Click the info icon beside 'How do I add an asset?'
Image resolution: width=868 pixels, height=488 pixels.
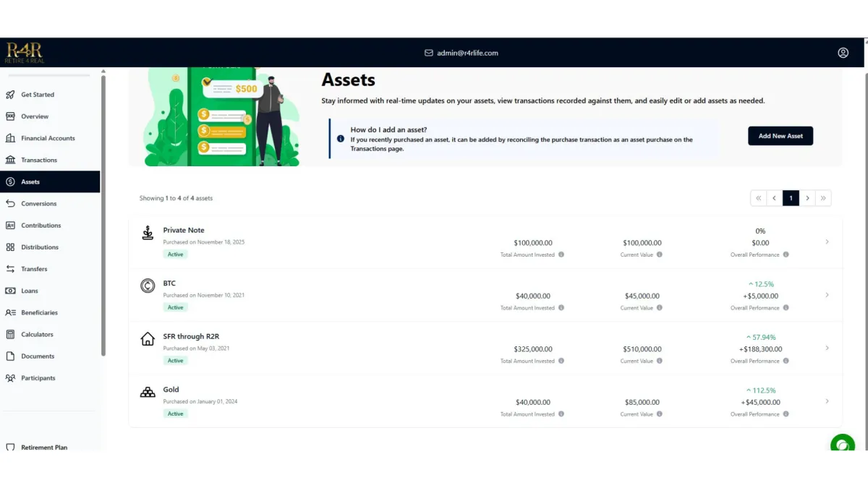[x=341, y=138]
